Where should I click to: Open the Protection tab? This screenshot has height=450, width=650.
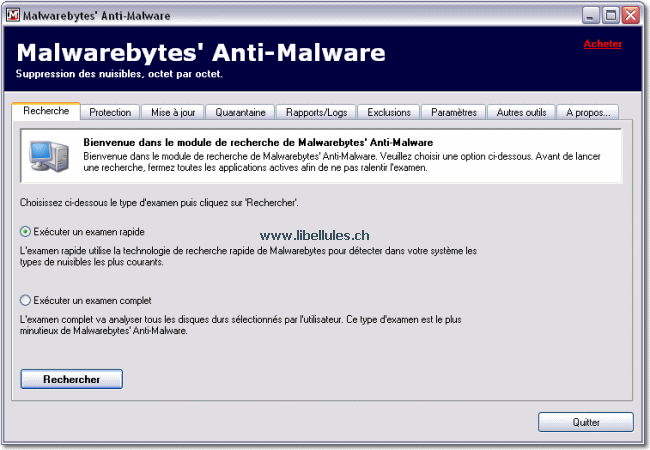coord(110,112)
